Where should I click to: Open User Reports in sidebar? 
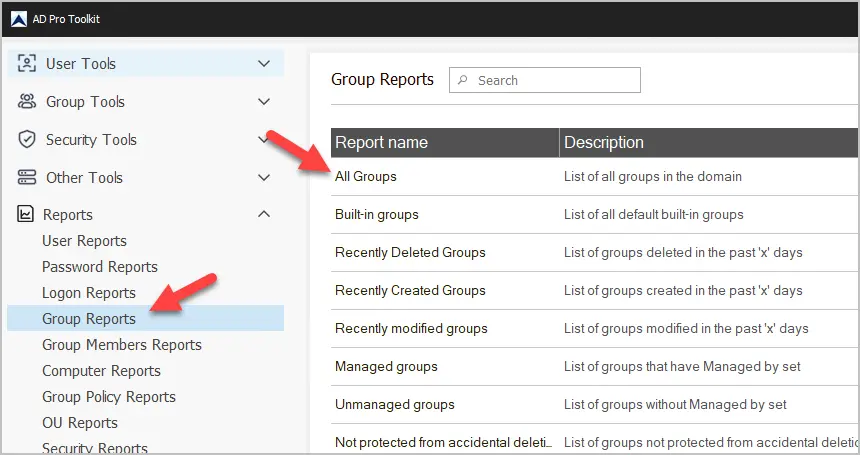84,241
